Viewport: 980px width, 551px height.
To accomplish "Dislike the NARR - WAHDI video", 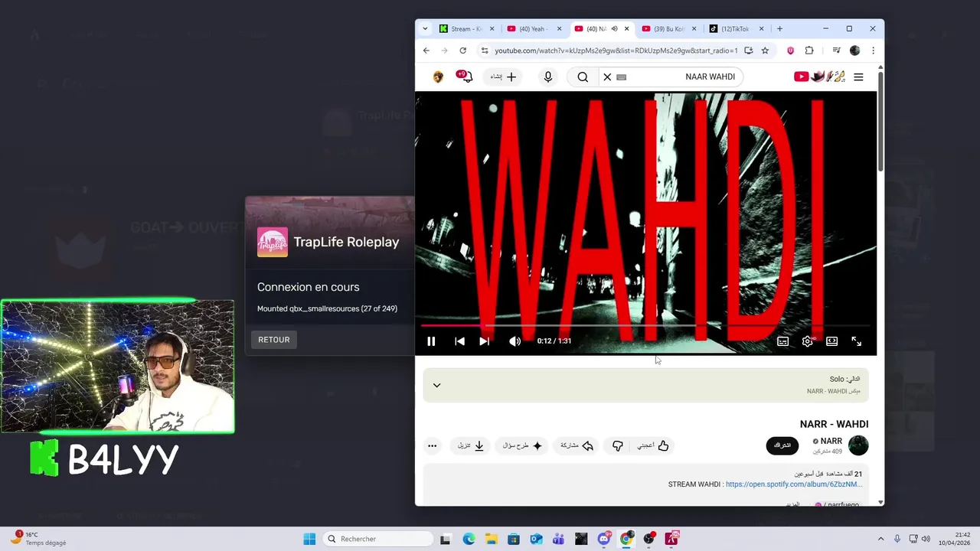I will pyautogui.click(x=617, y=445).
